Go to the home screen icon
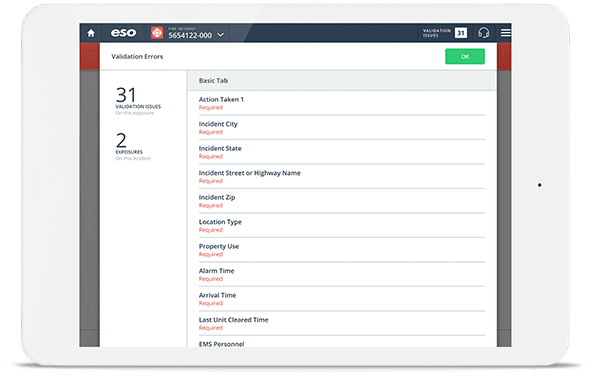The image size is (602, 376). (91, 33)
